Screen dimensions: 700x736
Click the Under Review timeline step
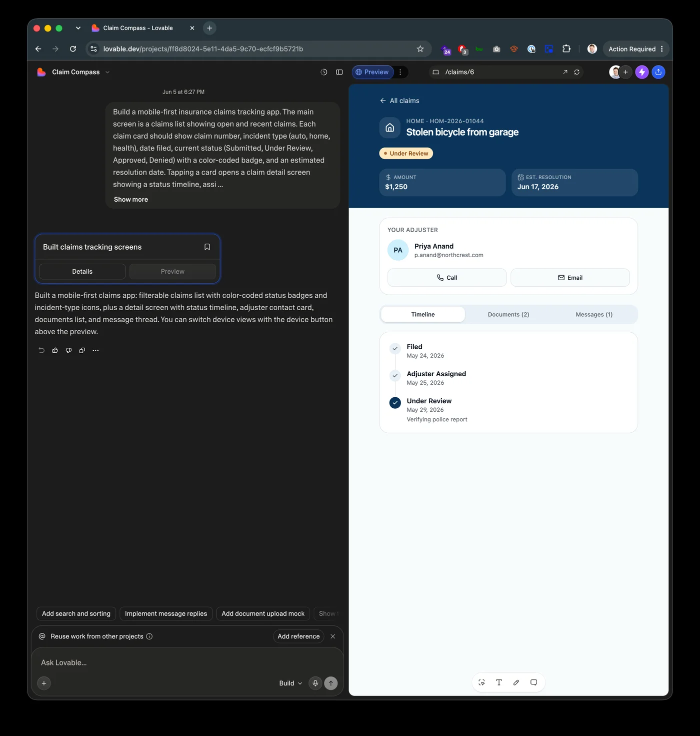pos(429,410)
